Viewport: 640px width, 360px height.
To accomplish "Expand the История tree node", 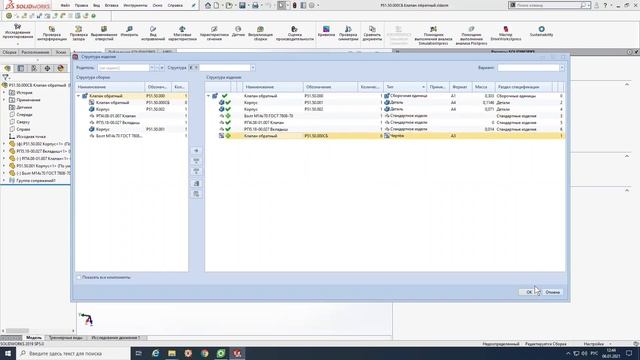I will 4,93.
